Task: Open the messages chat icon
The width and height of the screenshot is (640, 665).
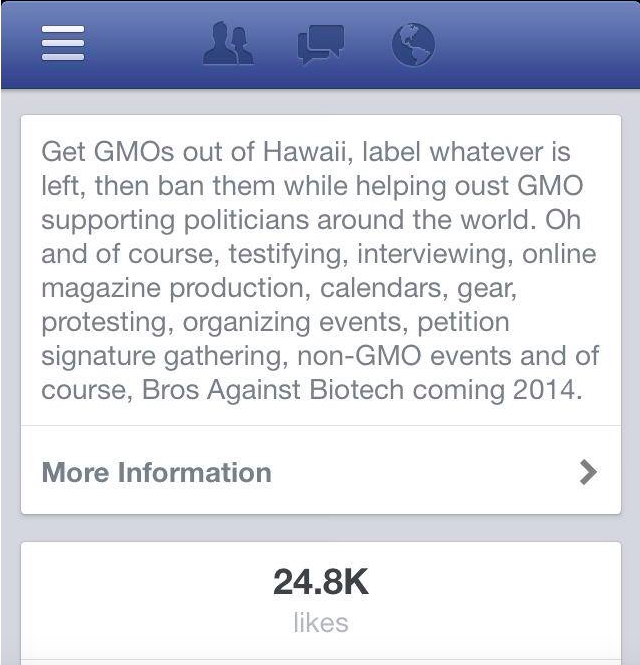Action: 320,43
